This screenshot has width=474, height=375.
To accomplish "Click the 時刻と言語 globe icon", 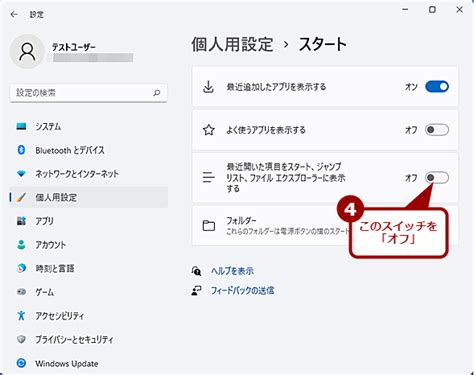I will point(21,268).
